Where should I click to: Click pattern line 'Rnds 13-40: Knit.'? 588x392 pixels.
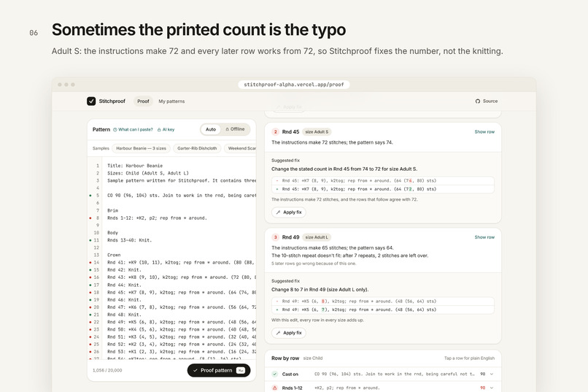[129, 240]
